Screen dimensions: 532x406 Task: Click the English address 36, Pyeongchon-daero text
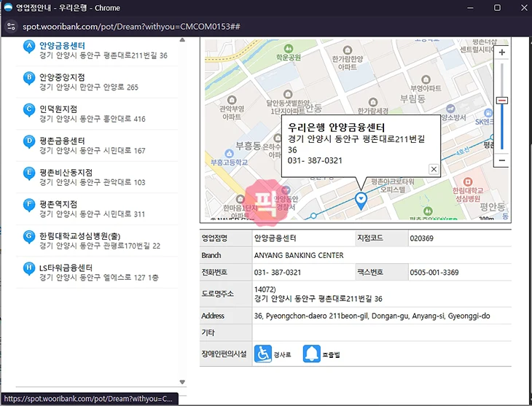(372, 316)
